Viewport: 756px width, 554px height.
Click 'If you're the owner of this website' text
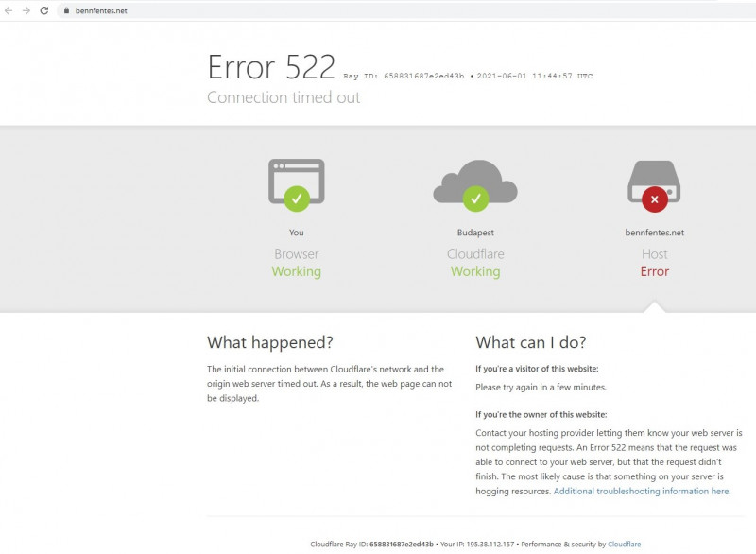[541, 415]
